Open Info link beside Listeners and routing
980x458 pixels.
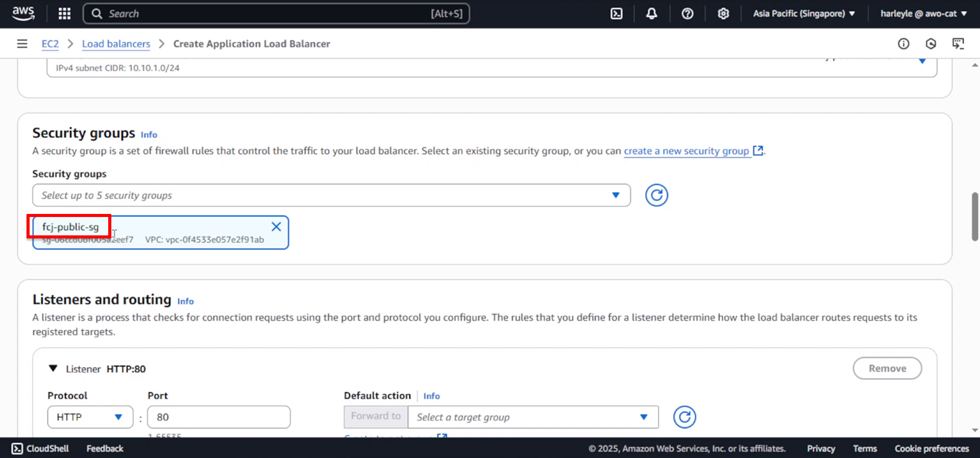(185, 301)
